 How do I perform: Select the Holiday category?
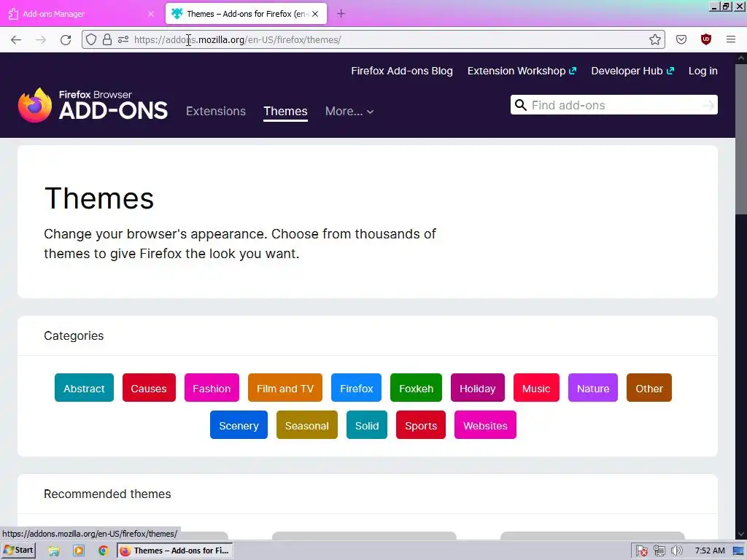(477, 388)
